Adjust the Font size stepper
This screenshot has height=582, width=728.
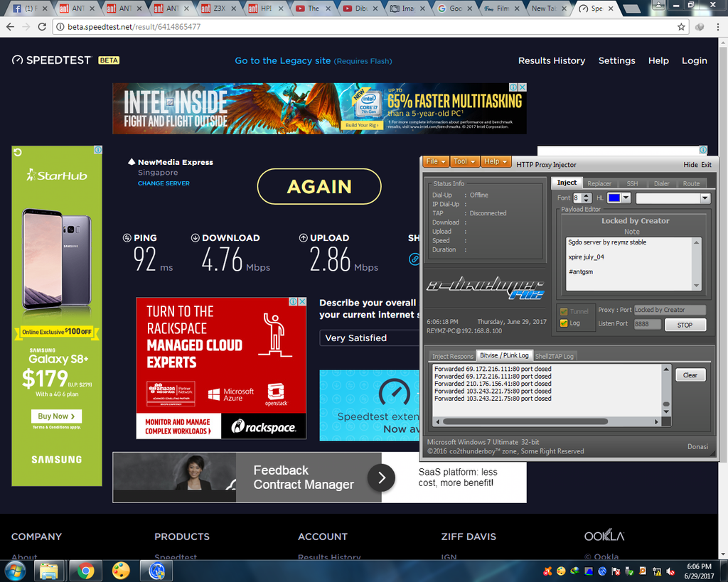pyautogui.click(x=587, y=198)
